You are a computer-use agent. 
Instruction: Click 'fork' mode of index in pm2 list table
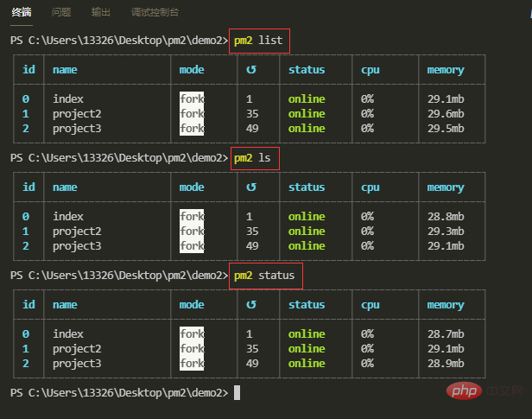point(192,99)
